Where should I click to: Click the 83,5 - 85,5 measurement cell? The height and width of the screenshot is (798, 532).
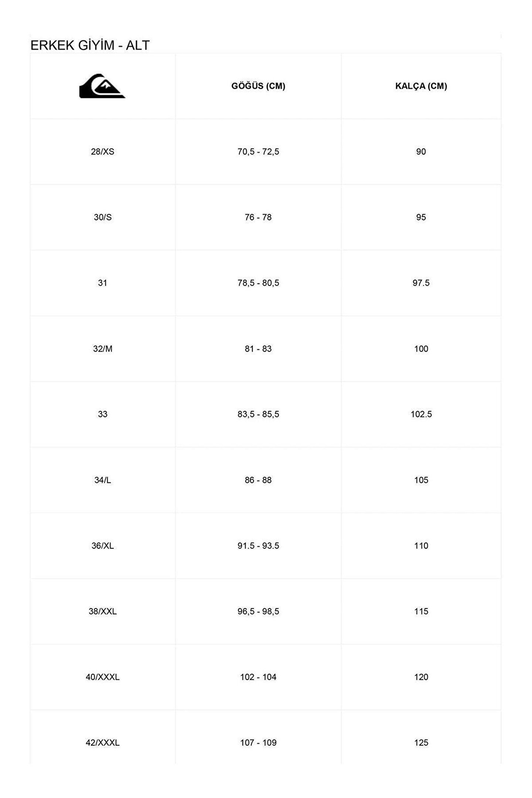point(258,414)
